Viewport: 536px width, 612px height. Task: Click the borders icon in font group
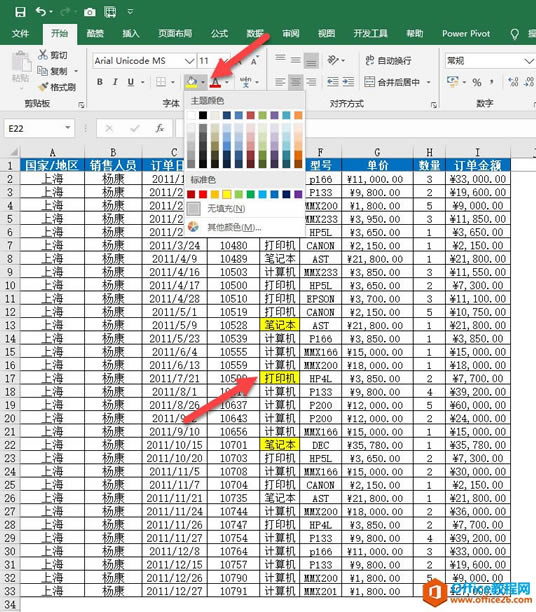[x=160, y=82]
